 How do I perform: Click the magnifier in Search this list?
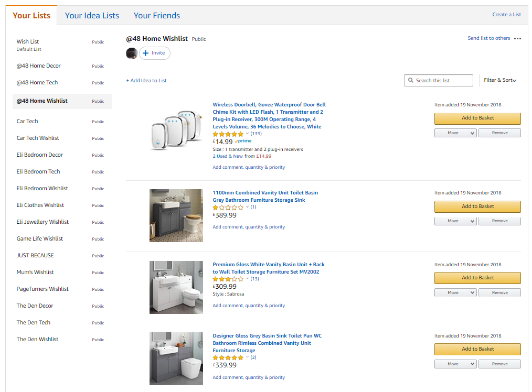(x=410, y=80)
